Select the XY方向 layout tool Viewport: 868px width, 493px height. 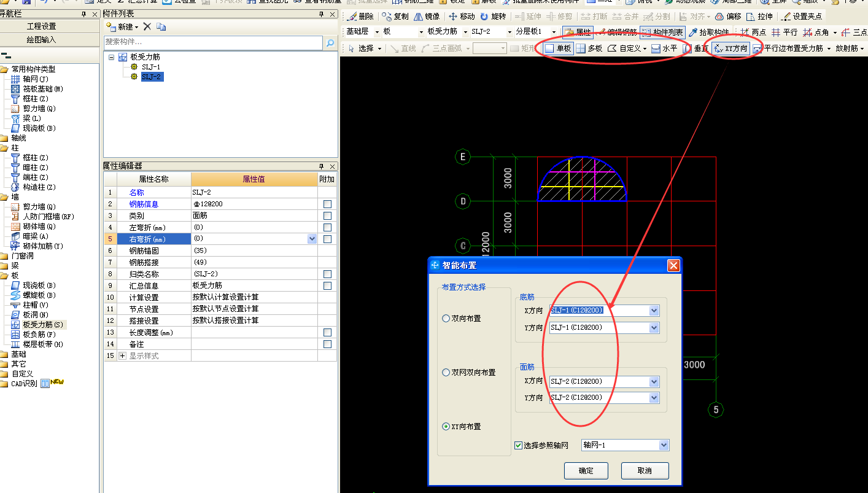pos(730,48)
